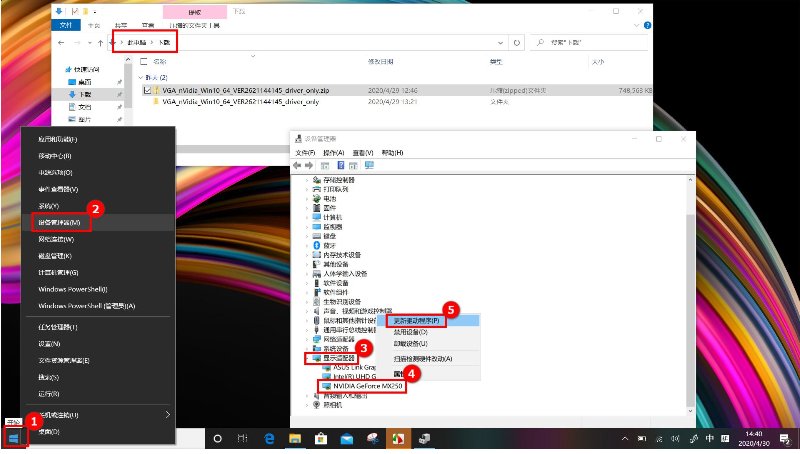Expand the Bluetooth (蓝牙) node arrow
The image size is (800, 454).
click(x=307, y=245)
